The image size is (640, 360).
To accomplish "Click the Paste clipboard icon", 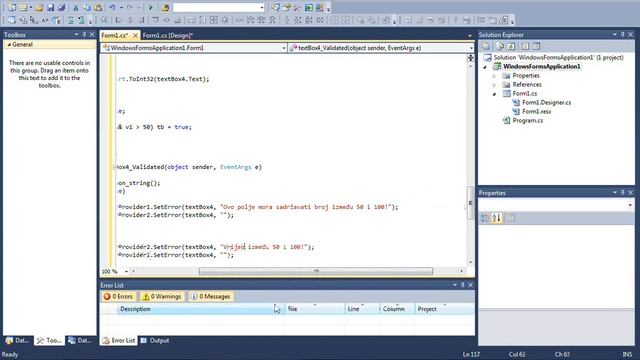I will [x=98, y=7].
